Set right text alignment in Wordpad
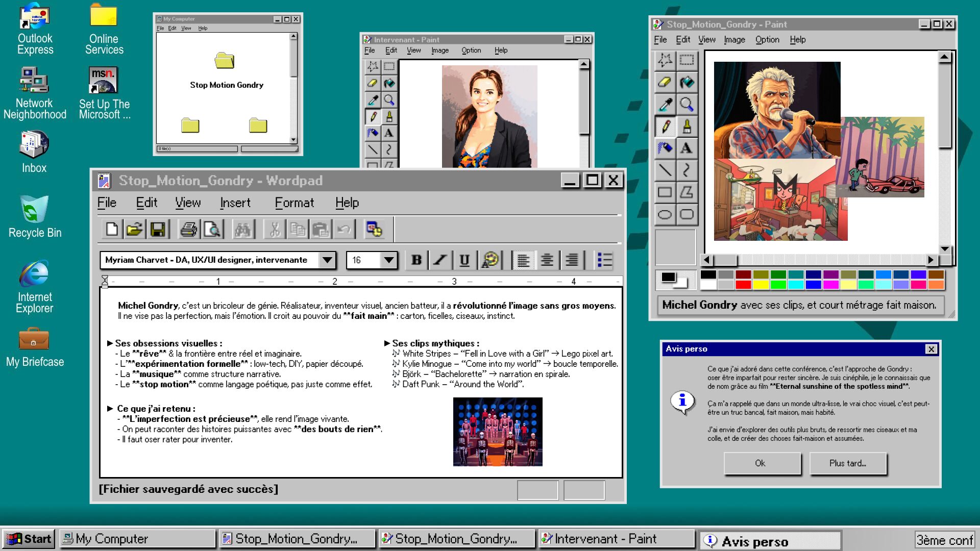Viewport: 980px width, 551px height. click(571, 260)
